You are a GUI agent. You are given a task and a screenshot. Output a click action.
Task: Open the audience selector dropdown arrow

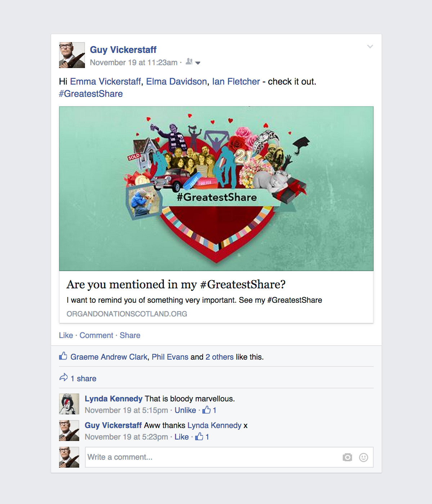(x=198, y=63)
